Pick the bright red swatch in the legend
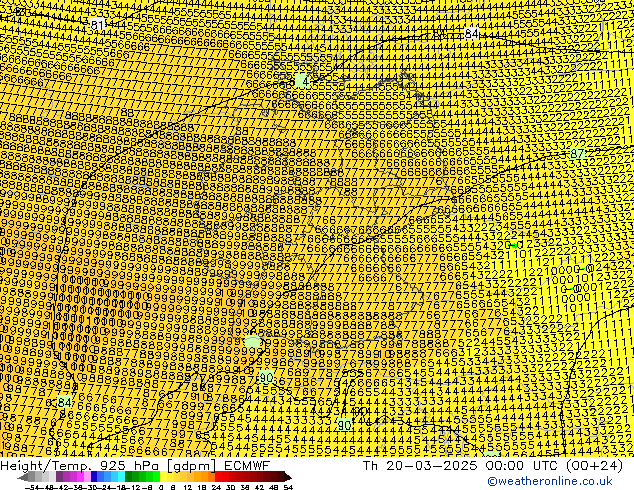Image resolution: width=634 pixels, height=490 pixels. point(219,477)
